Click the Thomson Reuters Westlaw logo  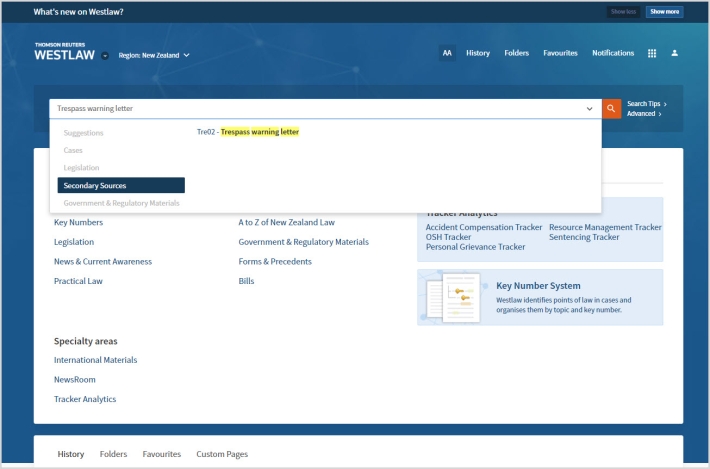(x=64, y=52)
